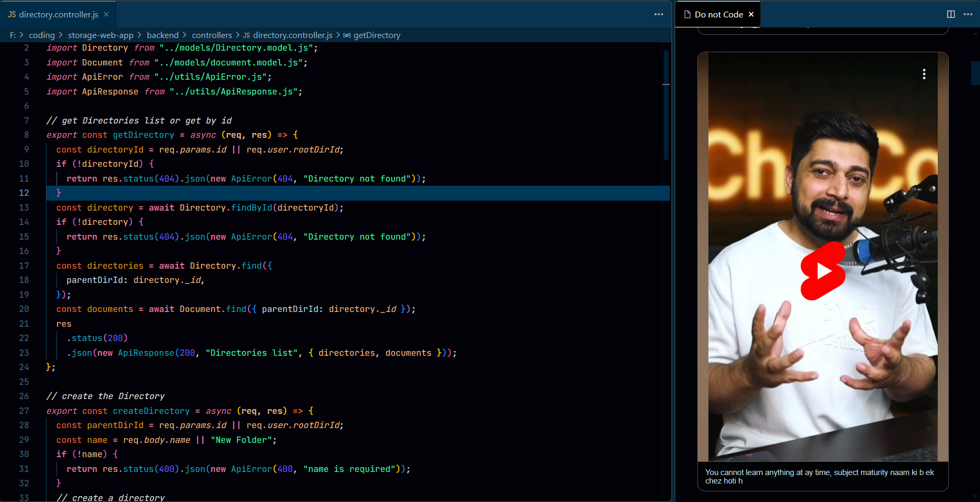
Task: Play the YouTube Shorts video
Action: pyautogui.click(x=823, y=271)
